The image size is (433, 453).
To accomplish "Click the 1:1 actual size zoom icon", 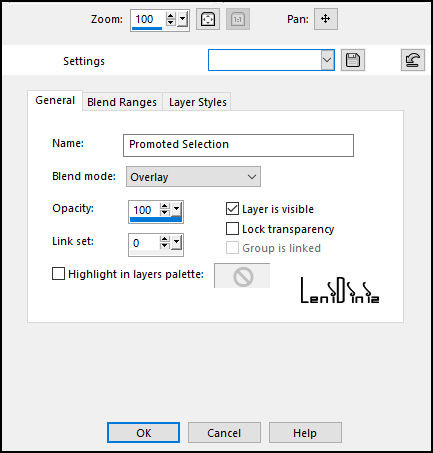I will [x=238, y=19].
